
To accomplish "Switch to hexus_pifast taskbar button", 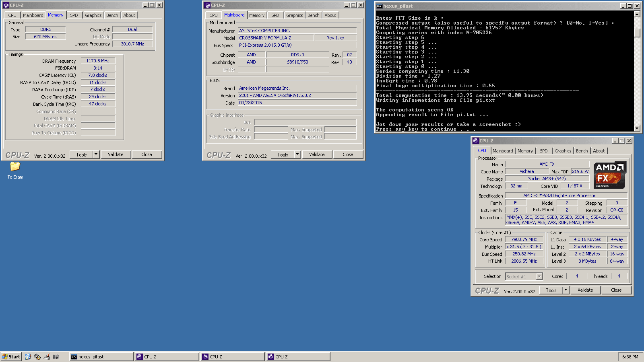I will click(101, 357).
